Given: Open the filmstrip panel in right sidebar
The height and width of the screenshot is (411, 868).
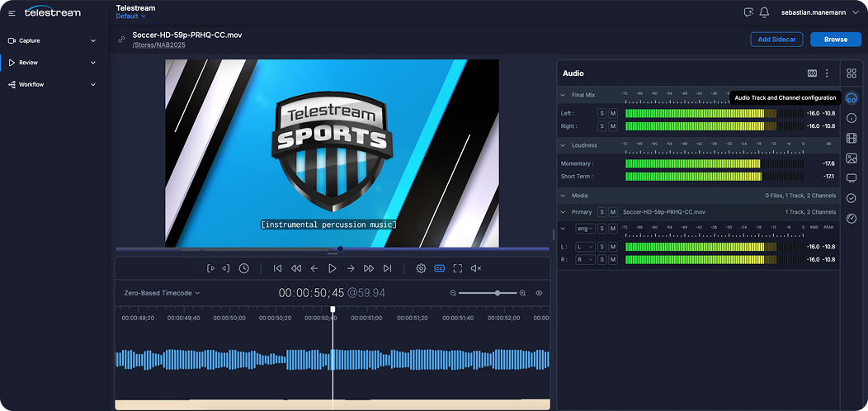Looking at the screenshot, I should [x=851, y=138].
